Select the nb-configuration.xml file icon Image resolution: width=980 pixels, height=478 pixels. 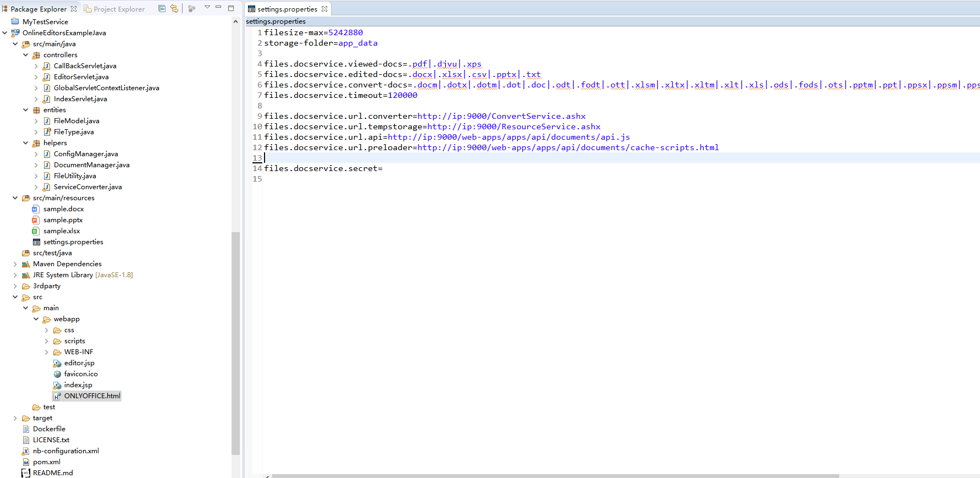[x=26, y=451]
